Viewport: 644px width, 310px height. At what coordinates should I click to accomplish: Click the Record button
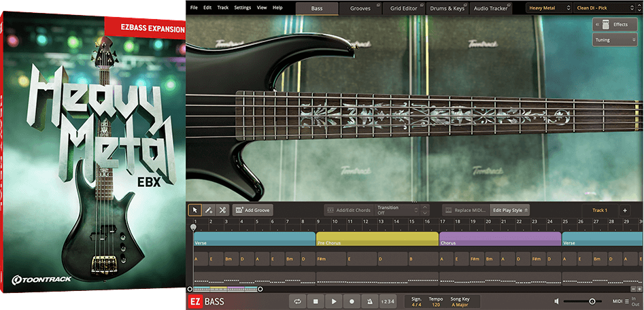click(352, 301)
